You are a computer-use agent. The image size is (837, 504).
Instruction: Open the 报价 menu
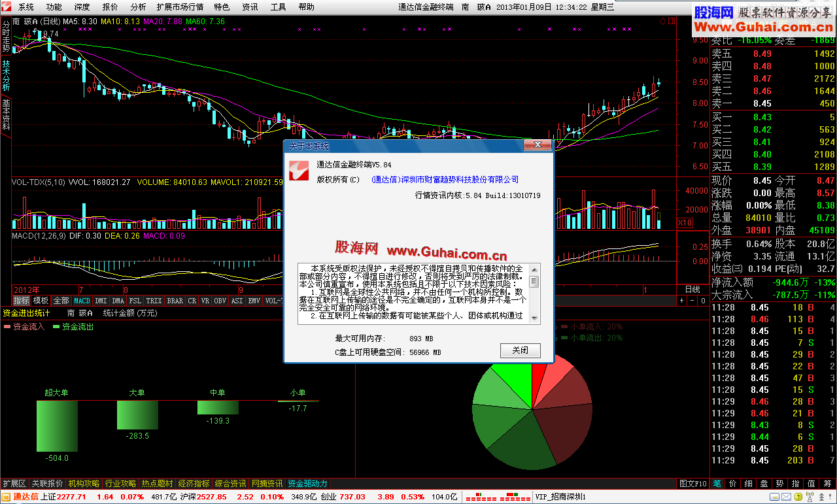coord(111,7)
